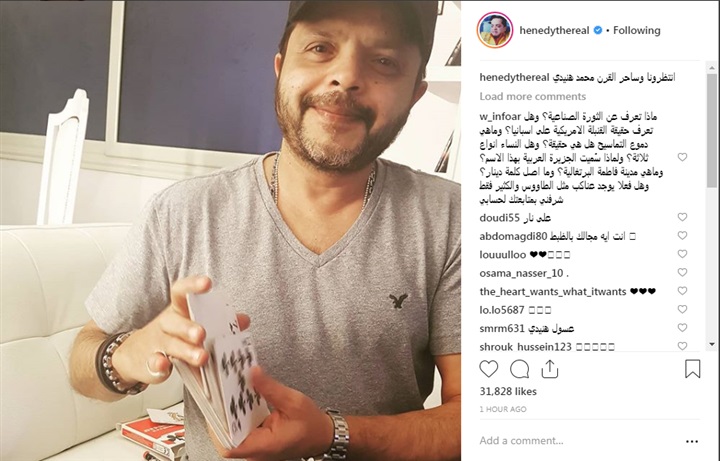Open henedythereal username in header
Image resolution: width=720 pixels, height=461 pixels.
coord(554,30)
